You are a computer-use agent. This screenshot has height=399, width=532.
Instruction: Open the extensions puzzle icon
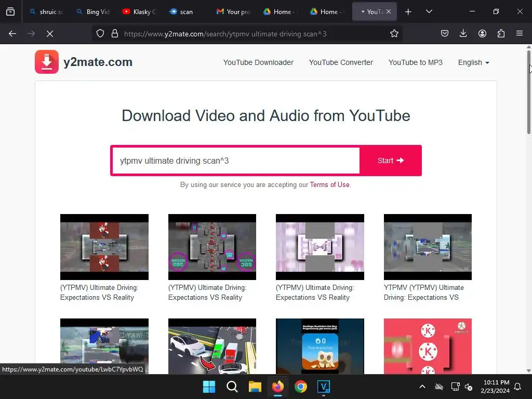tap(501, 34)
